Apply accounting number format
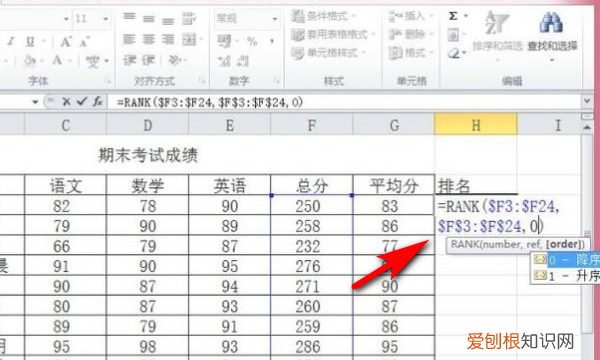Screen dimensions: 600x360 224,41
